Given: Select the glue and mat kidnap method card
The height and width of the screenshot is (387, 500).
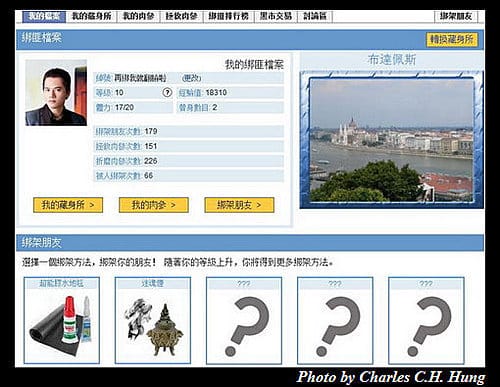Looking at the screenshot, I should (x=62, y=320).
